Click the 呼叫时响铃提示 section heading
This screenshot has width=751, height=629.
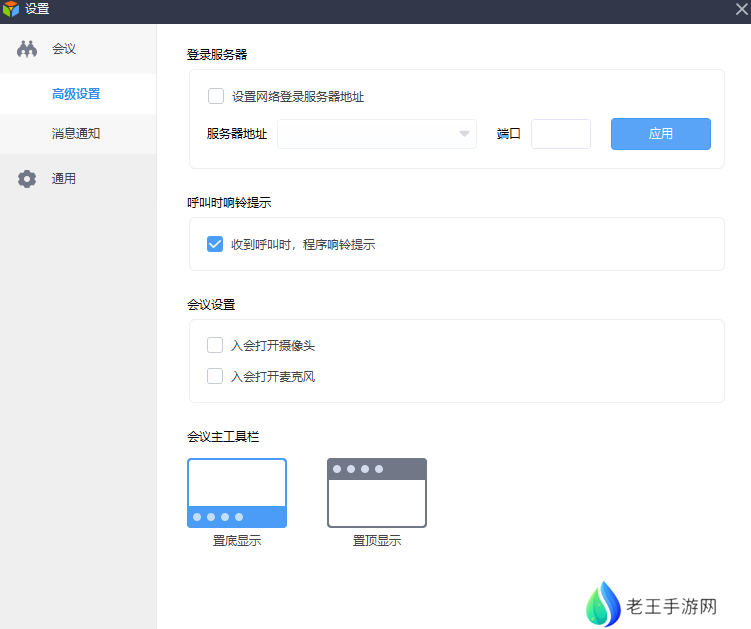pyautogui.click(x=229, y=203)
